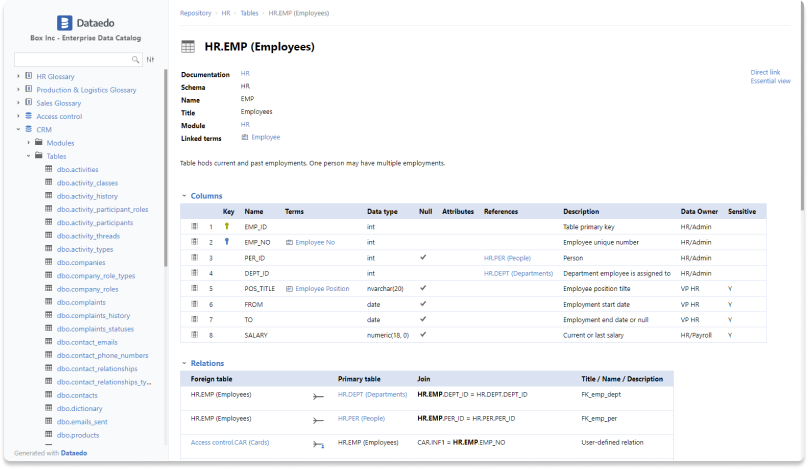Collapse the Relations section
The width and height of the screenshot is (808, 469).
(184, 364)
